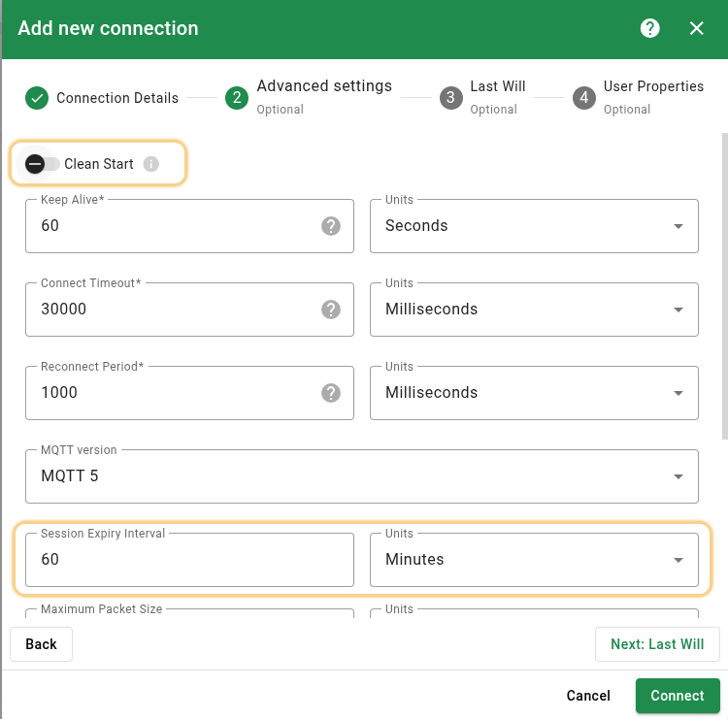Click the help icon in the dialog header

650,28
